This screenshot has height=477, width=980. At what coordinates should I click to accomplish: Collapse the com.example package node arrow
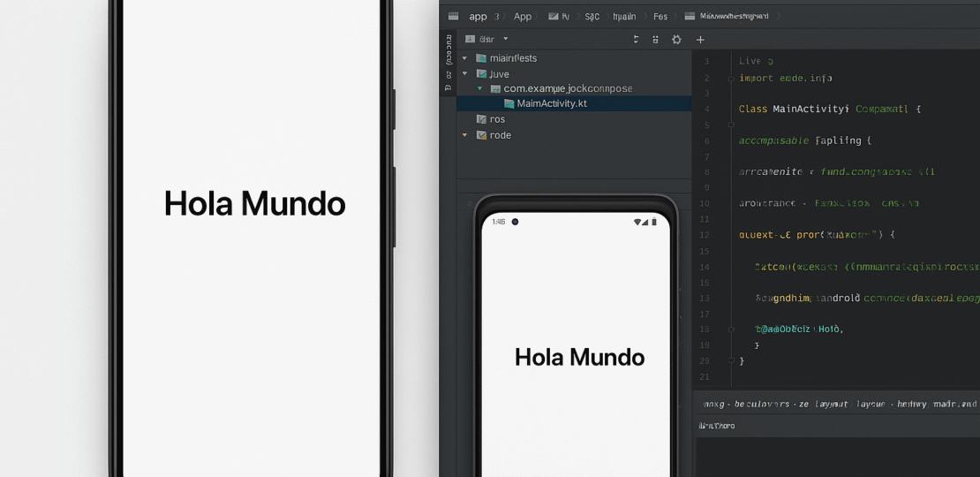(x=479, y=89)
